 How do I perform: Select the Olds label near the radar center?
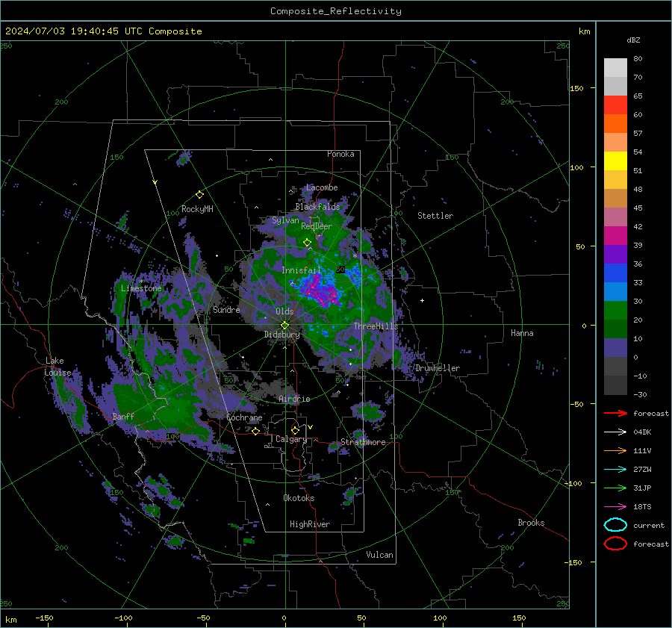(x=284, y=311)
